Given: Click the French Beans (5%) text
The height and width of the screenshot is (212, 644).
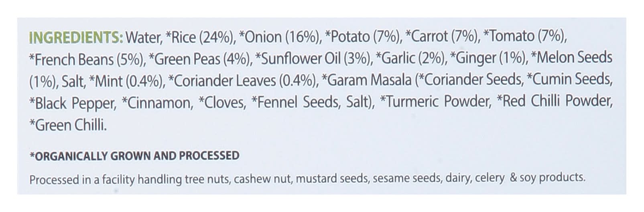Looking at the screenshot, I should pyautogui.click(x=86, y=60).
